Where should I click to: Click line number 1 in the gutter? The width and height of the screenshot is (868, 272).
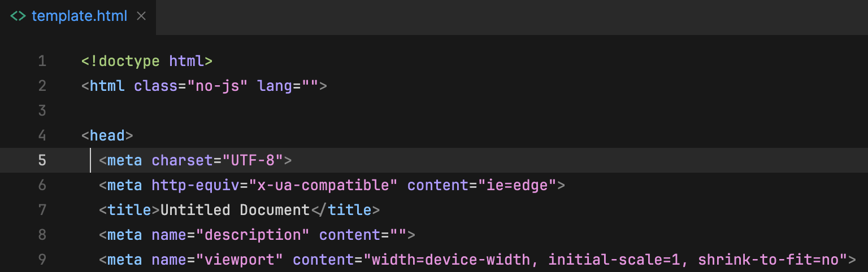pos(42,61)
